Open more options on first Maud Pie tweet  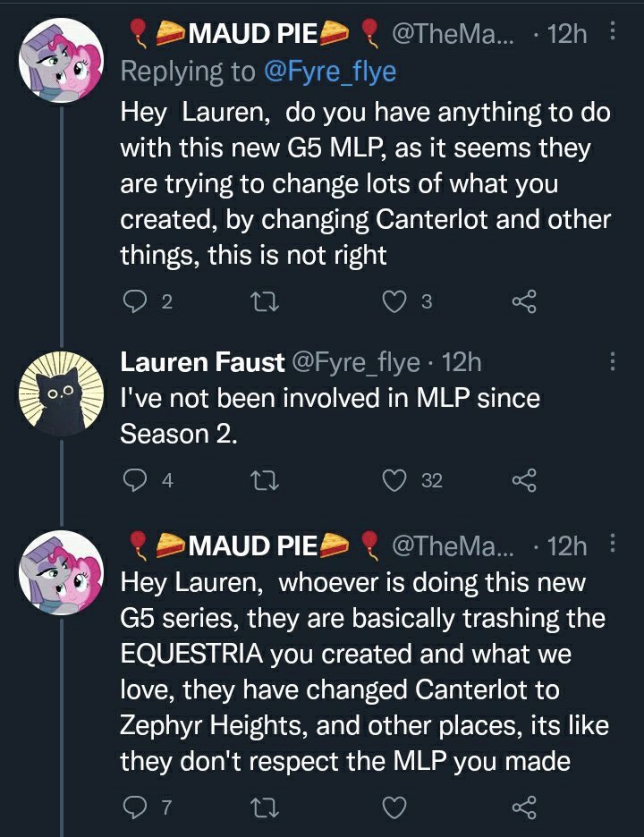[x=613, y=33]
